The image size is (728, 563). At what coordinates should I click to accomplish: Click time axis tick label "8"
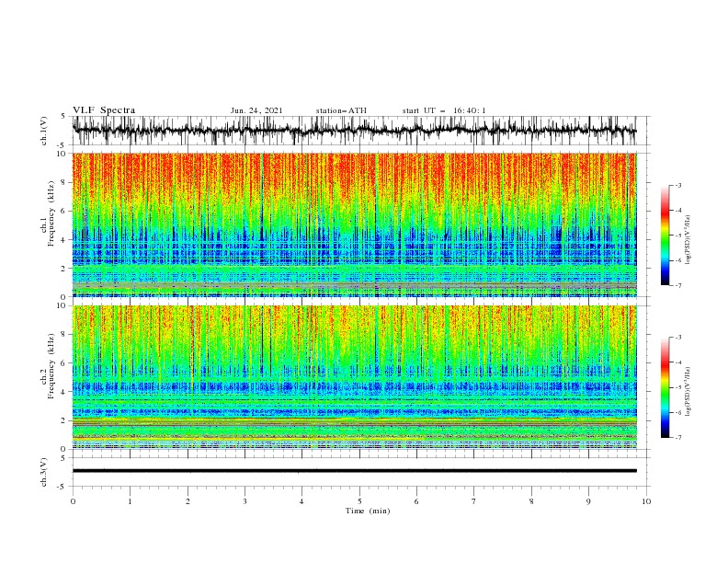(x=531, y=501)
